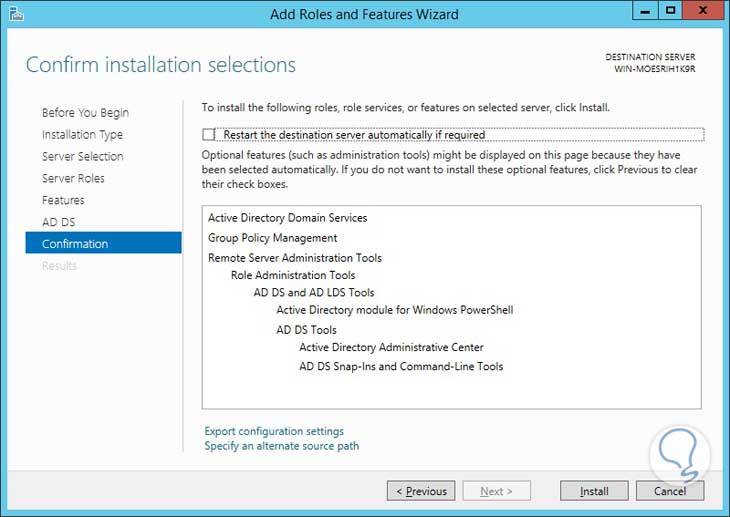Open Specify an alternate source path
Screen dimensions: 730x517
pos(281,446)
